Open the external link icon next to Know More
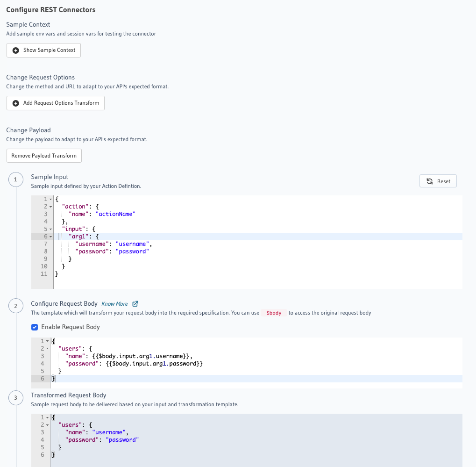This screenshot has width=476, height=467. coord(135,303)
